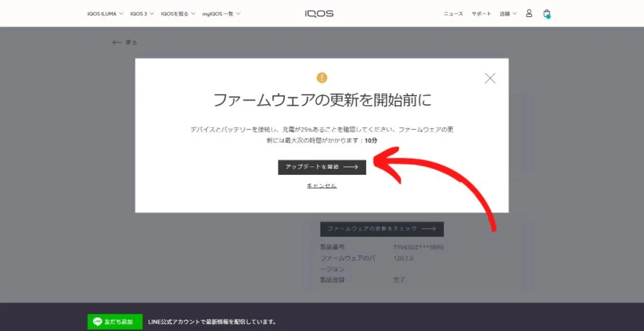Expand the IQOS 3 menu
Image resolution: width=644 pixels, height=331 pixels.
point(142,14)
